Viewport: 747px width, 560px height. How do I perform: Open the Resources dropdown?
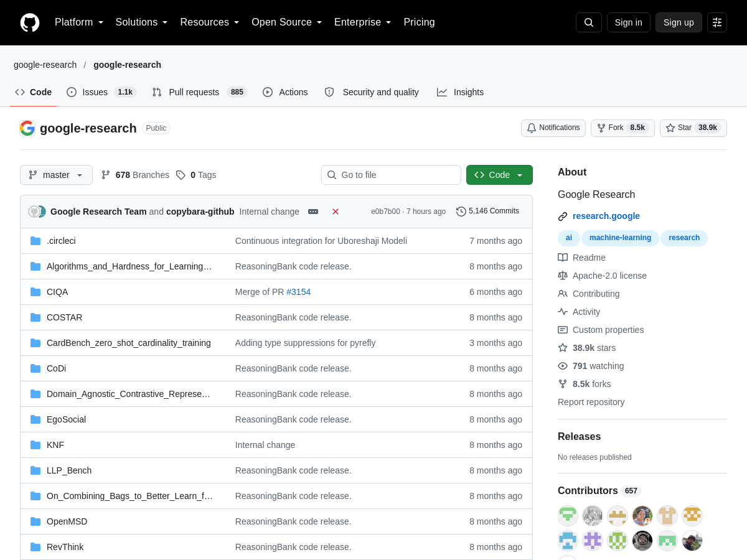210,22
